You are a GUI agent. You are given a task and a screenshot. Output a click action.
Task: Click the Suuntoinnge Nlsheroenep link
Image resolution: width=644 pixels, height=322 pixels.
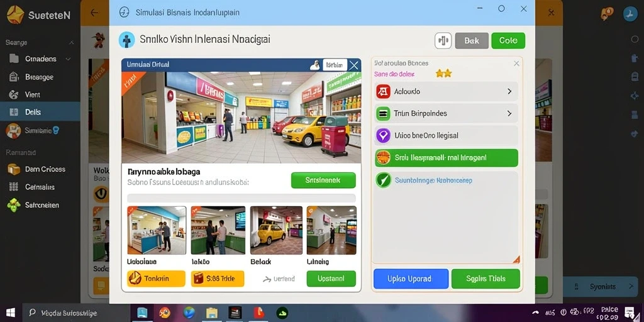click(x=433, y=180)
